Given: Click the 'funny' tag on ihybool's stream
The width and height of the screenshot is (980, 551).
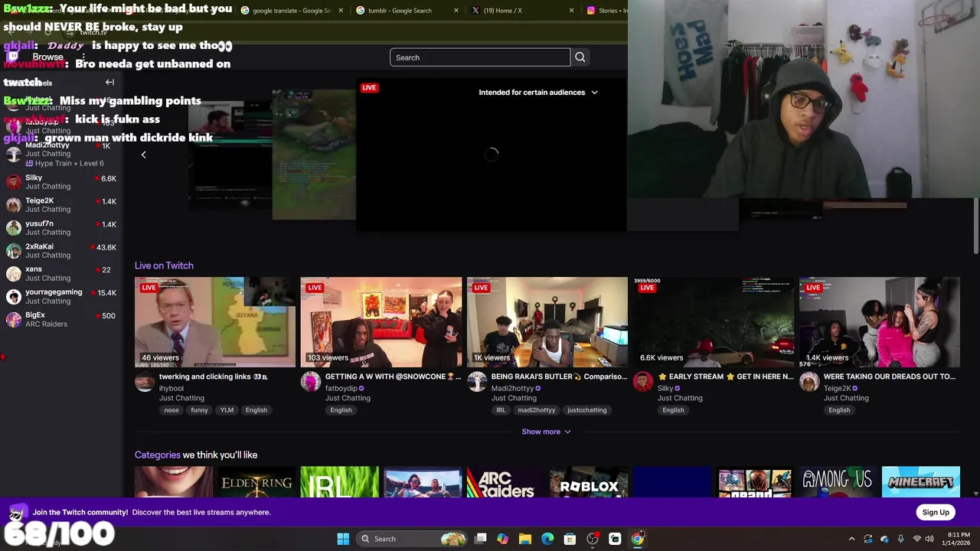Looking at the screenshot, I should (199, 410).
